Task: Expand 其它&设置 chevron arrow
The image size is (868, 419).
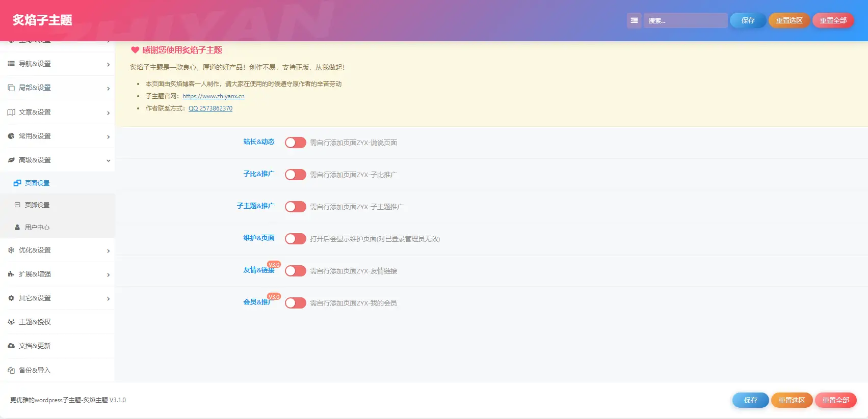Action: (108, 299)
